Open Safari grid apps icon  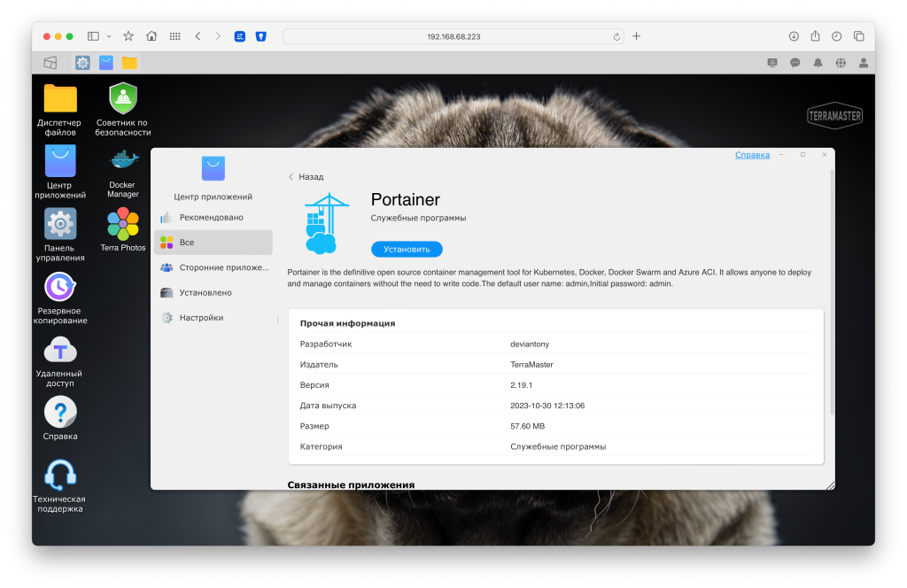pyautogui.click(x=174, y=35)
